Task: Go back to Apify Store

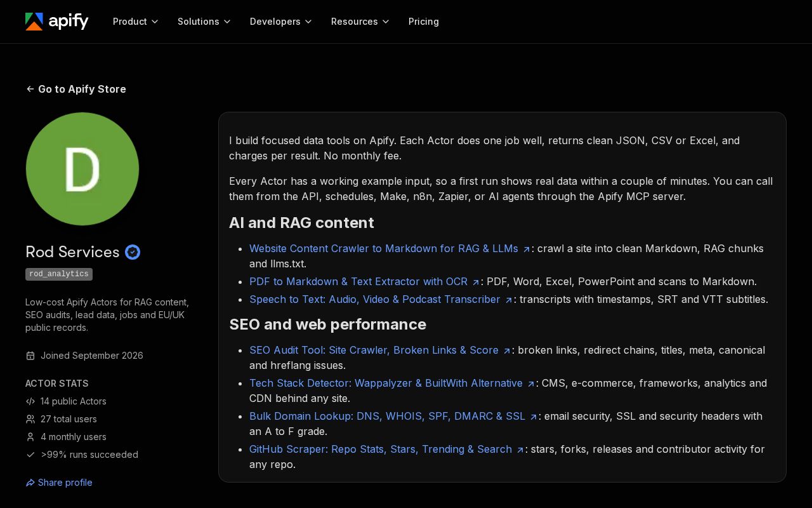Action: click(76, 89)
